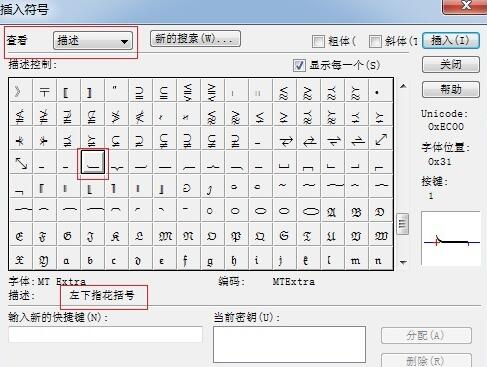
Task: Select the Fraktur capital X symbol
Action: coord(21,258)
